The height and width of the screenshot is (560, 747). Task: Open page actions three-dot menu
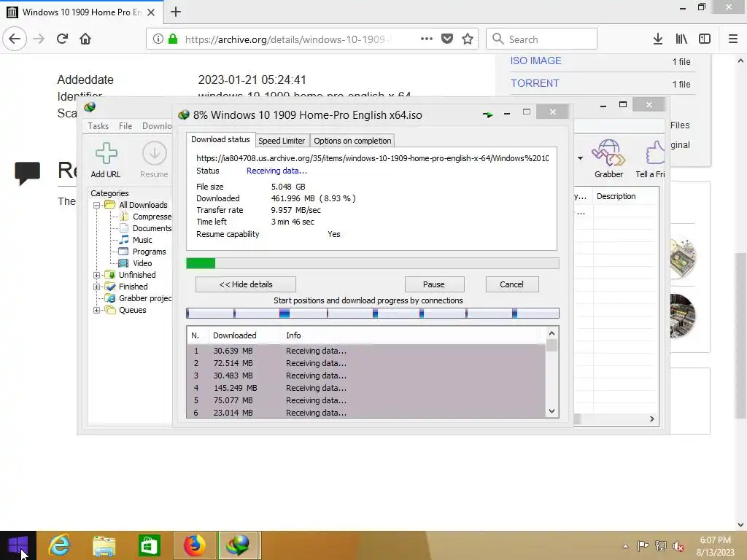[426, 39]
